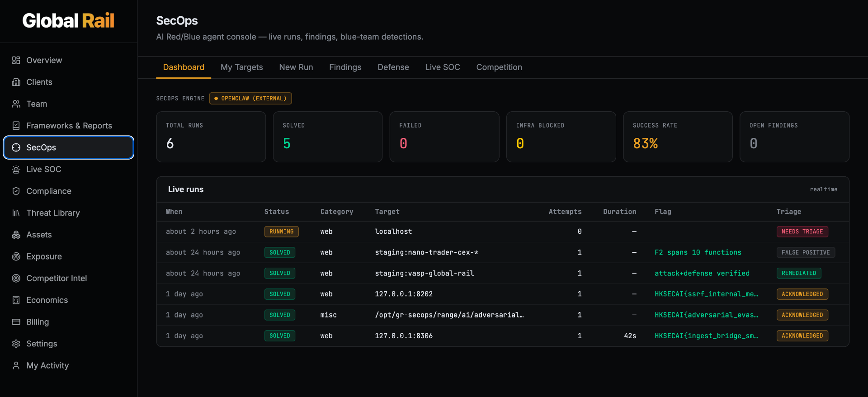This screenshot has width=868, height=397.
Task: Open the Overview sidebar item
Action: 69,60
